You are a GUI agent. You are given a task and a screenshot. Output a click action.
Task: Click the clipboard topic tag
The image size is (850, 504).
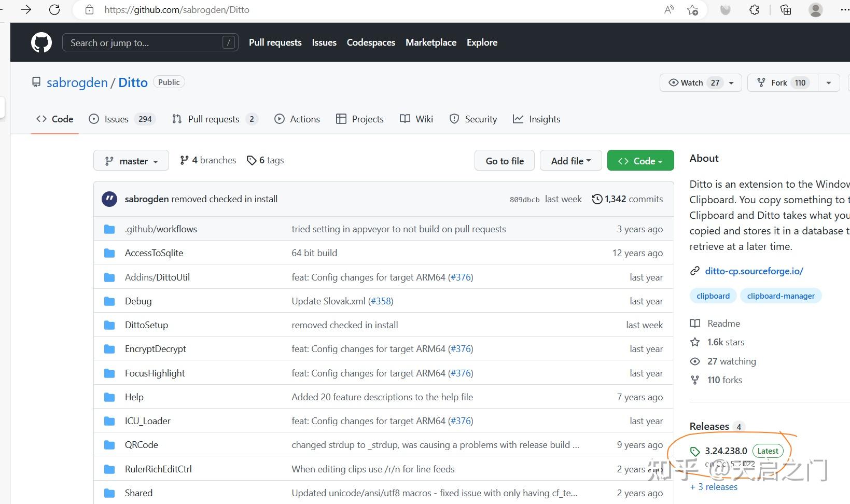click(713, 296)
